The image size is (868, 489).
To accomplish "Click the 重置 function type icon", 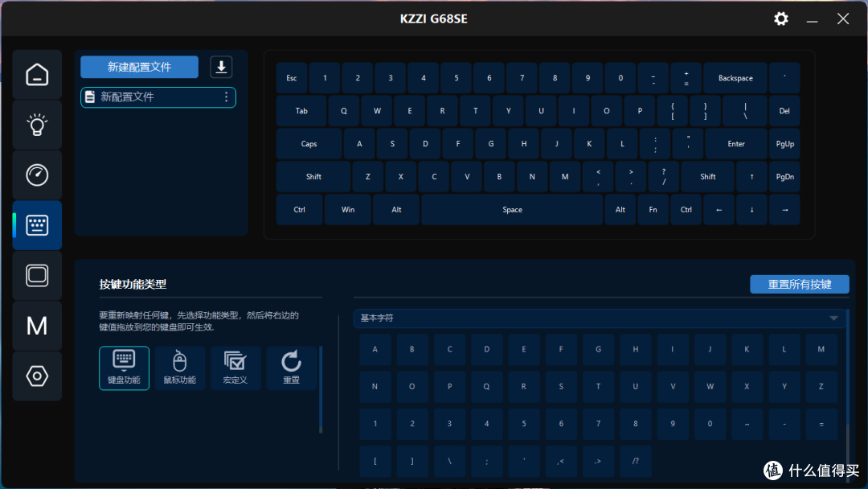I will pos(291,368).
